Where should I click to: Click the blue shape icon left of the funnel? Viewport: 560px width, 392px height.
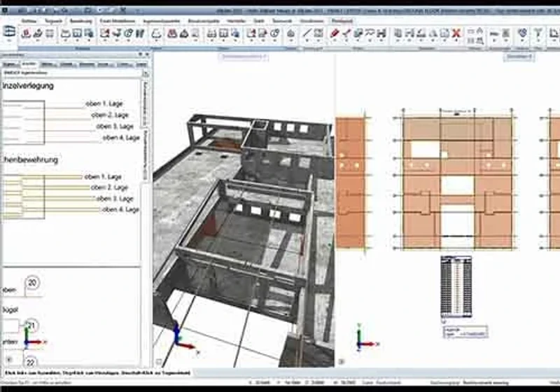coord(522,33)
